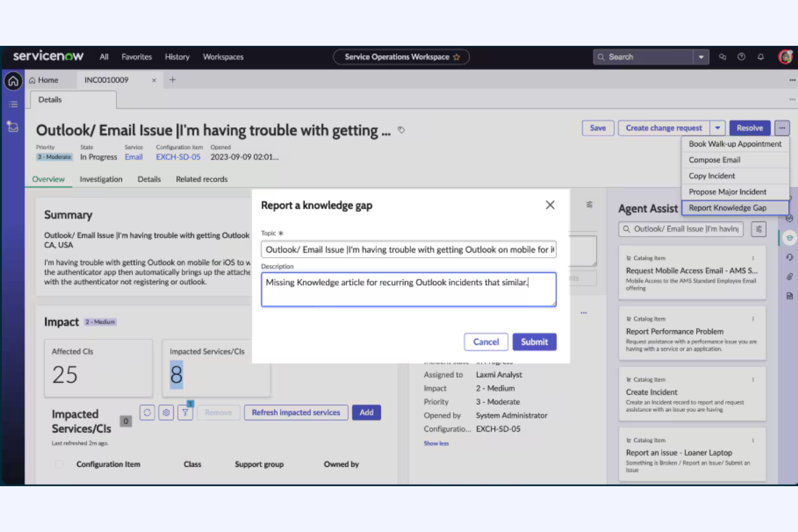Click Refresh impacted services button
The width and height of the screenshot is (798, 532).
296,412
